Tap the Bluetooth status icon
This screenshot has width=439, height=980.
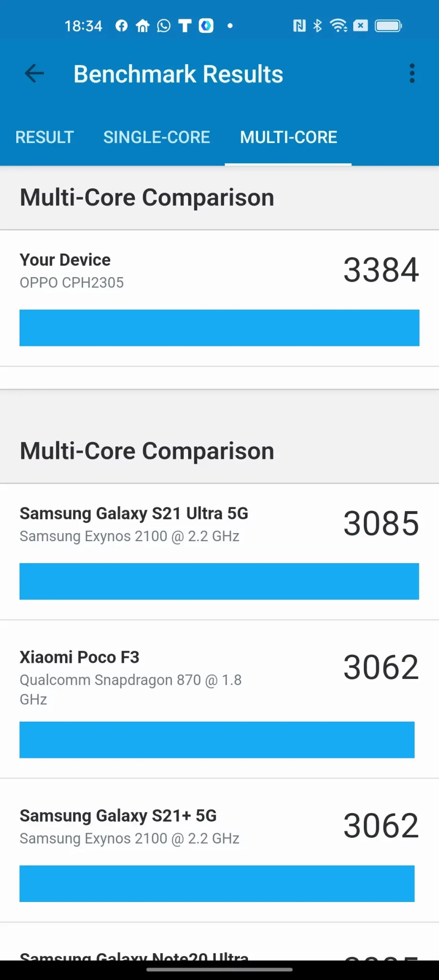coord(317,26)
